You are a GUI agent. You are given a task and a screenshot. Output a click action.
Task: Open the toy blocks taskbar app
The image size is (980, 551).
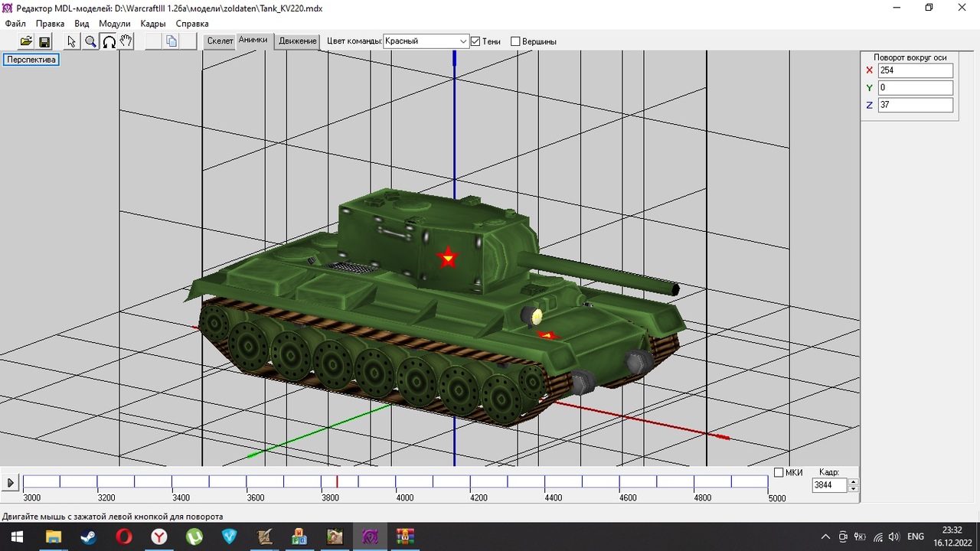coord(300,536)
